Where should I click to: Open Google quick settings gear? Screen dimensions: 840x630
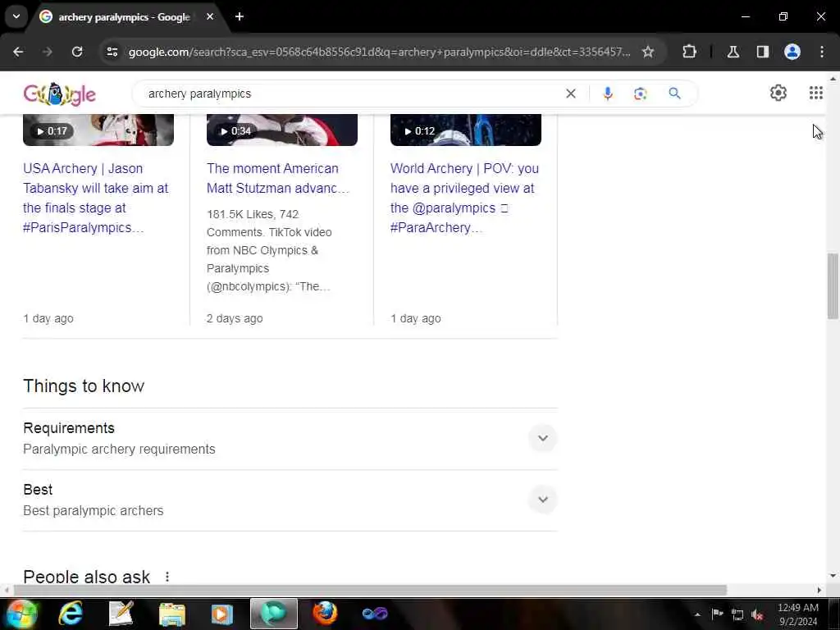click(x=778, y=94)
